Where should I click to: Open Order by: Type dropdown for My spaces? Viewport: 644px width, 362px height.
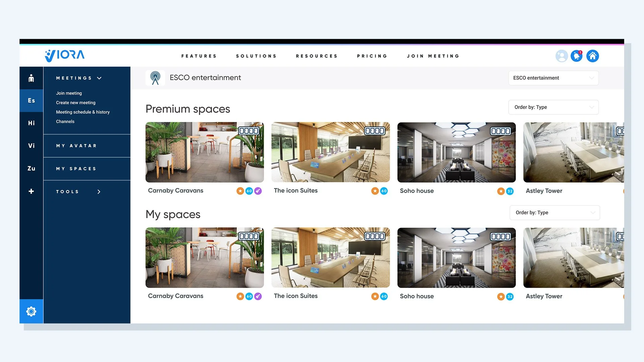coord(555,213)
